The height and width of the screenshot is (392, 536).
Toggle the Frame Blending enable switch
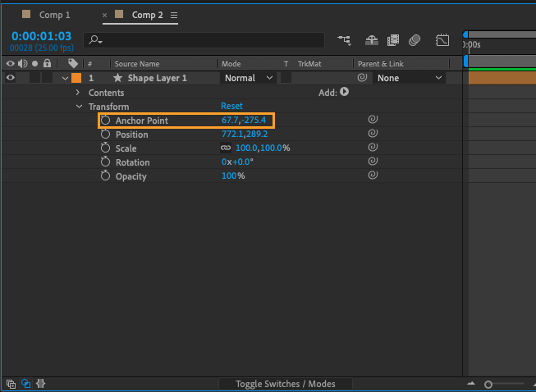[x=394, y=39]
